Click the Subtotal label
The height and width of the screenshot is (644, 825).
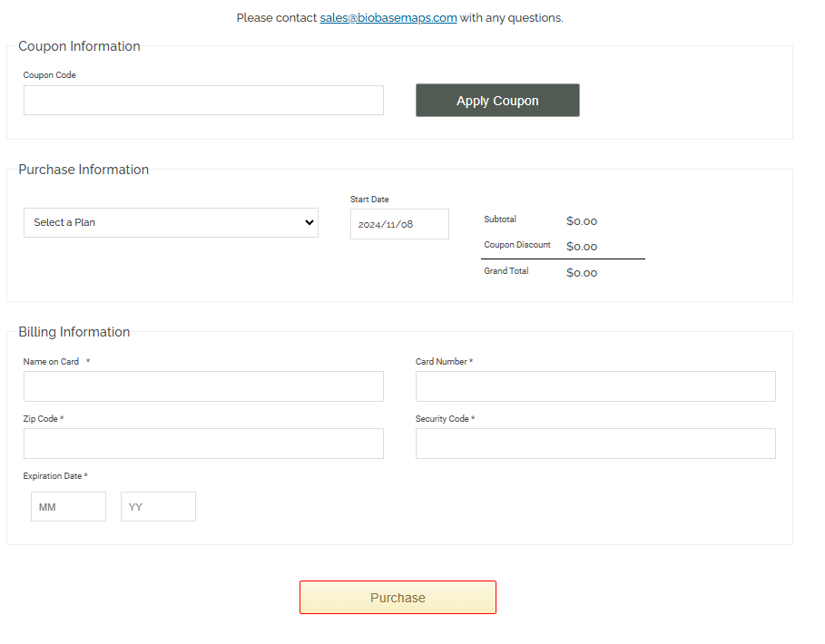500,220
